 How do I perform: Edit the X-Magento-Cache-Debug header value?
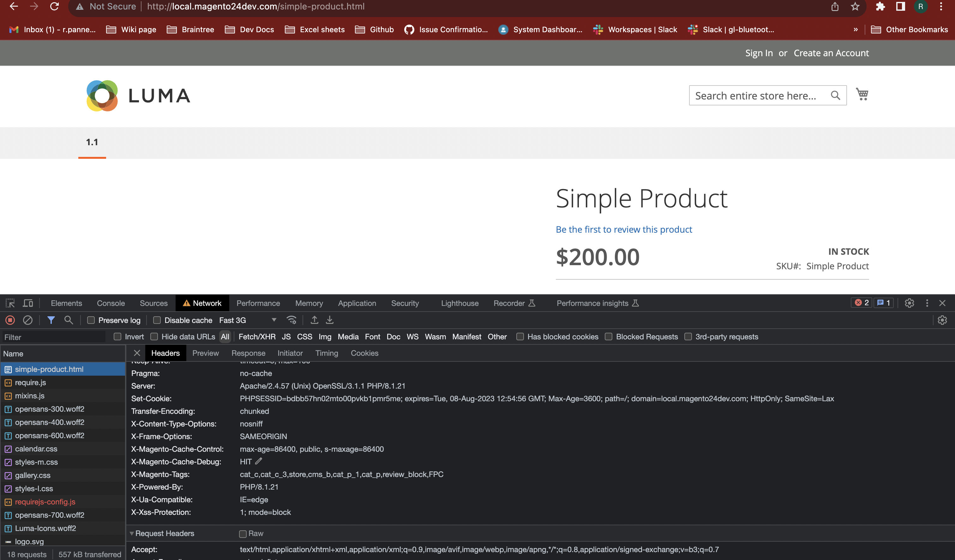pos(259,462)
